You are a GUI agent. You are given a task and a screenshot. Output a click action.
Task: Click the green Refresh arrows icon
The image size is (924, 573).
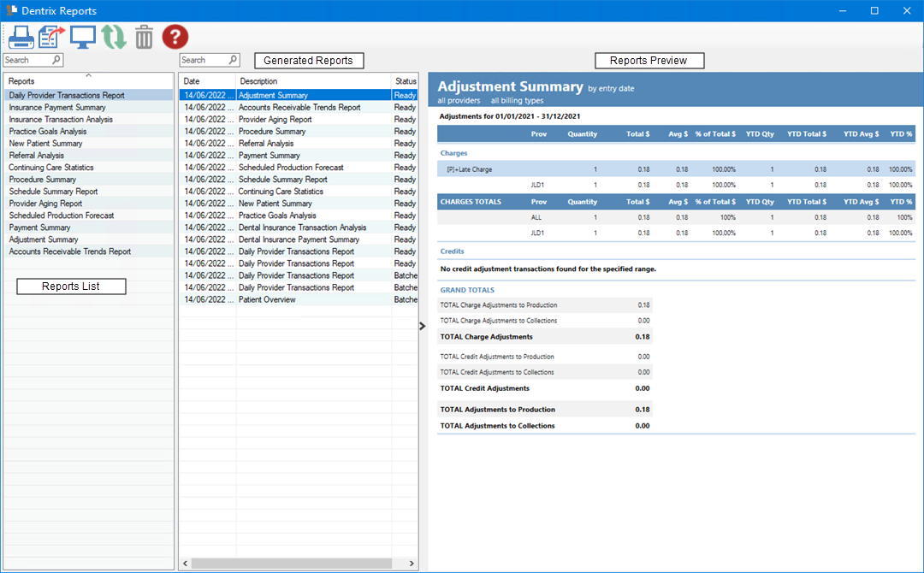click(x=113, y=37)
